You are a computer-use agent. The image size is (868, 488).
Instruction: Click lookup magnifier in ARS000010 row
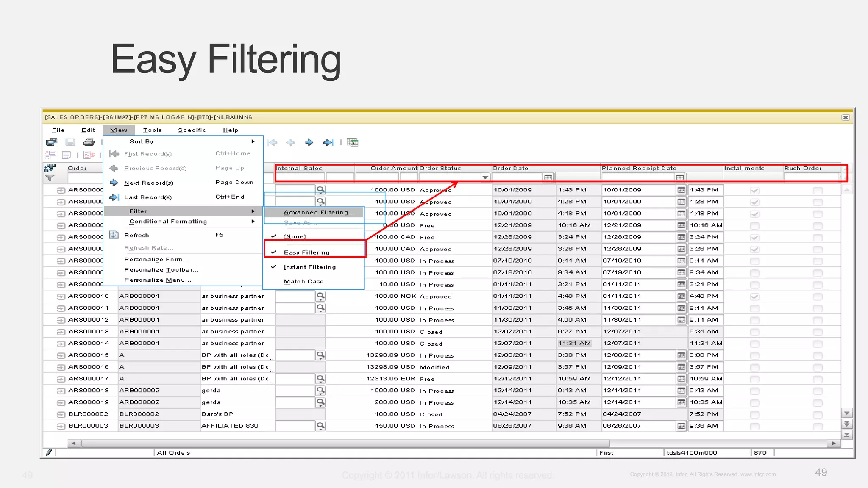(x=321, y=296)
